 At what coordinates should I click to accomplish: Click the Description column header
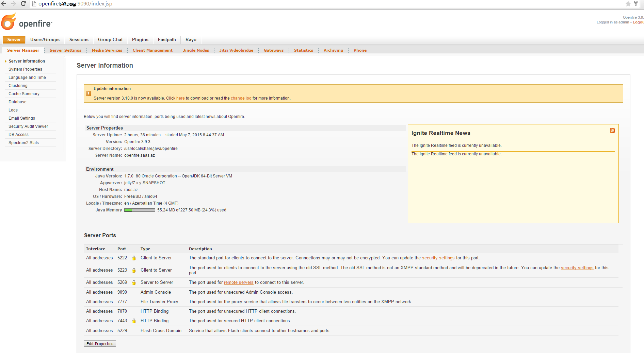(x=200, y=249)
